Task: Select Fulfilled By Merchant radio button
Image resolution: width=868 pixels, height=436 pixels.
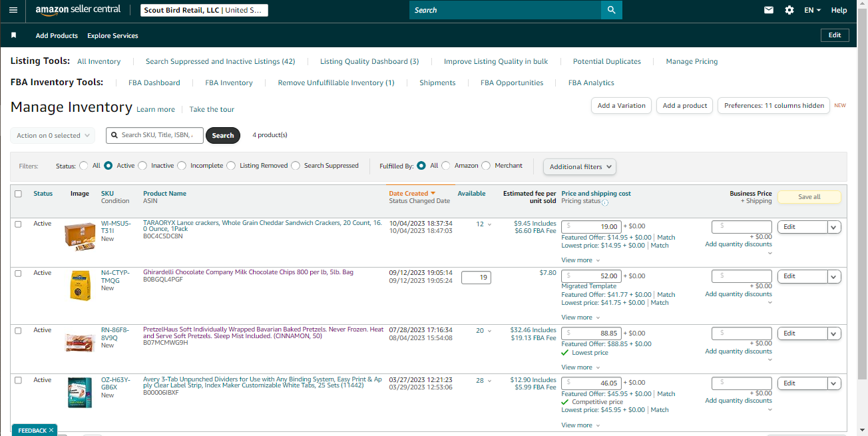Action: coord(486,166)
